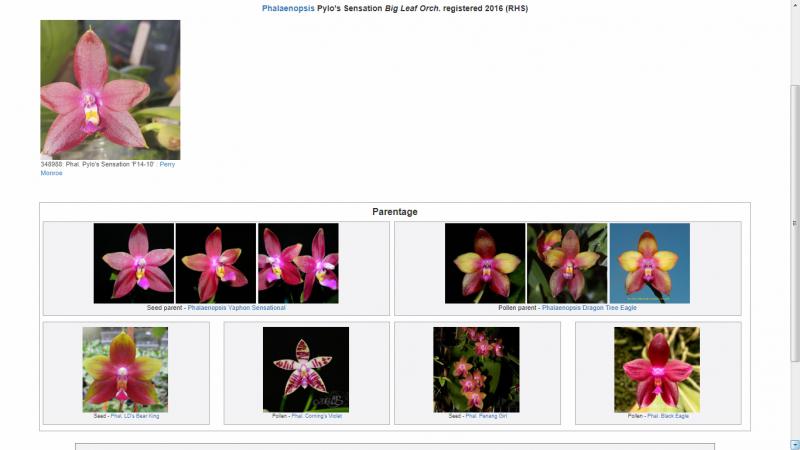Open pollen parent photo with blue background

point(649,263)
